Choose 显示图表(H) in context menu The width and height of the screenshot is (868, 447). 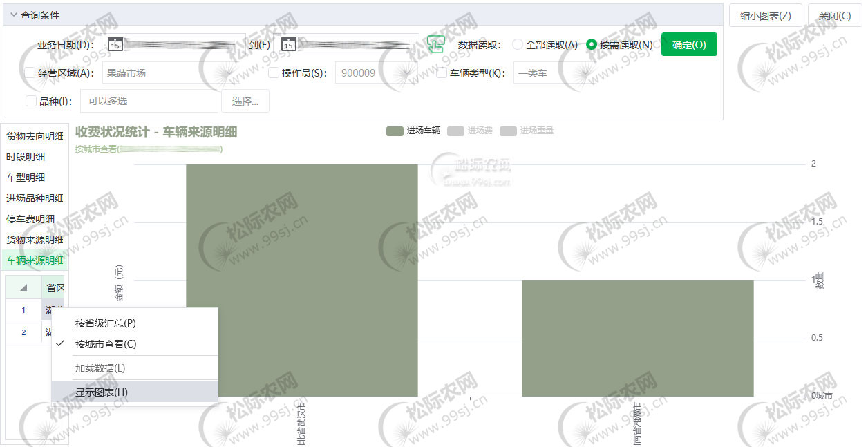[135, 392]
